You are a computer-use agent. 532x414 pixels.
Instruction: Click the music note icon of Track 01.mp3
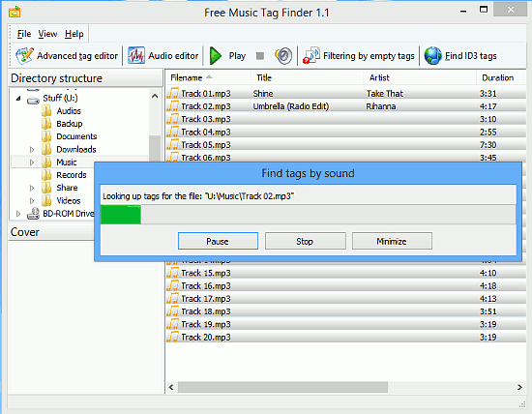pyautogui.click(x=173, y=93)
